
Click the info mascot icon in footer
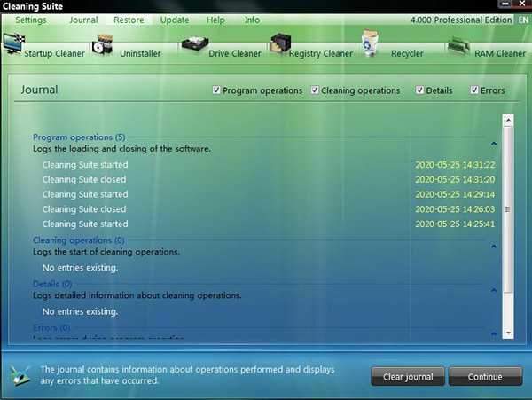click(x=20, y=375)
